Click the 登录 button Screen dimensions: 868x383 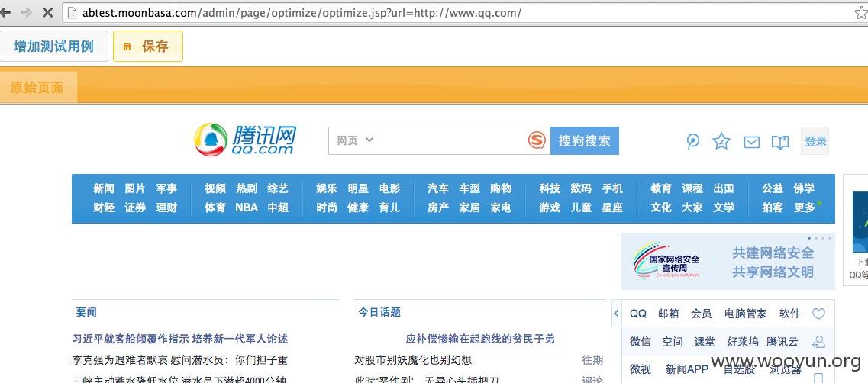[815, 141]
